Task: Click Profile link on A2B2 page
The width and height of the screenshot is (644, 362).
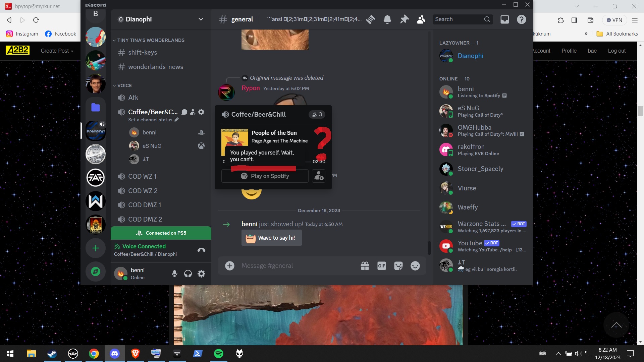Action: [569, 51]
